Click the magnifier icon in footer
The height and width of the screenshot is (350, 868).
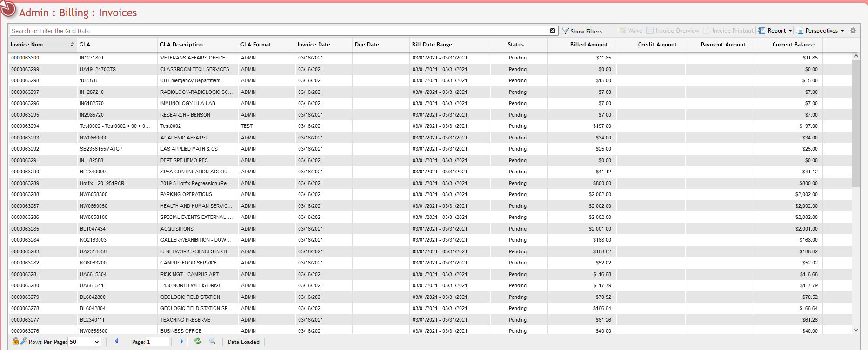coord(213,342)
